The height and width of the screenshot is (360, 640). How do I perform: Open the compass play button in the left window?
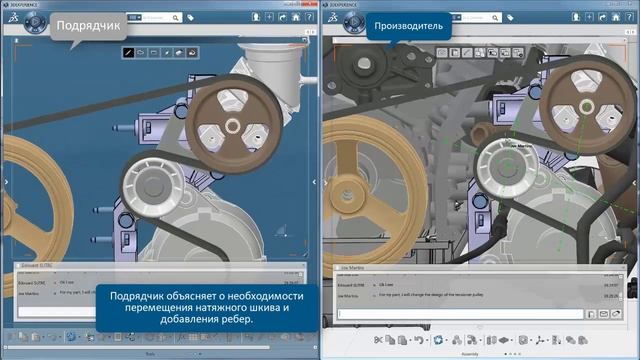(x=36, y=21)
